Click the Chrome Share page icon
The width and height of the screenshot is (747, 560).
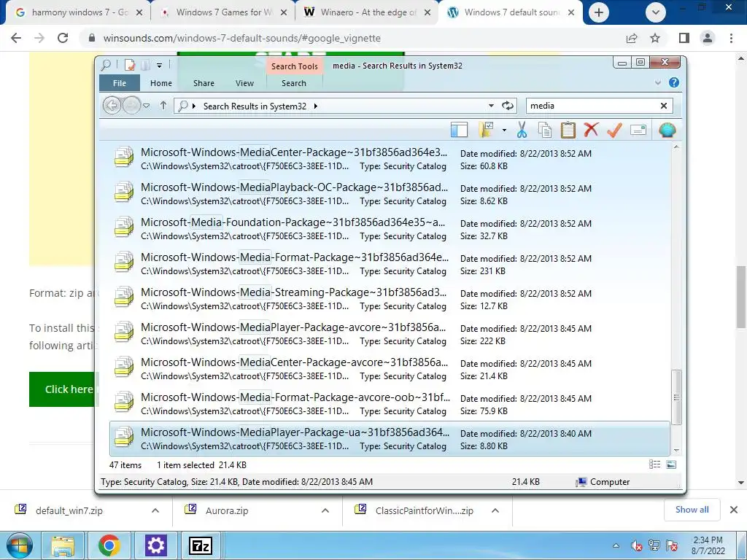pos(632,38)
